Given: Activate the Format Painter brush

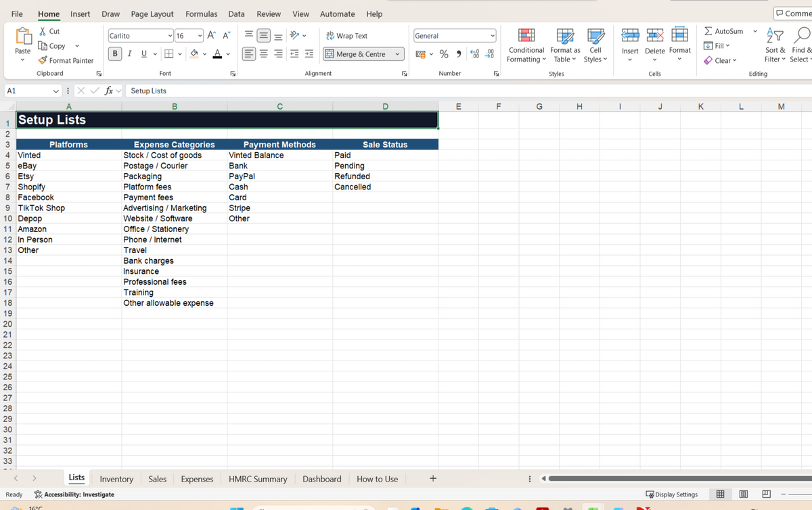Looking at the screenshot, I should (x=43, y=61).
